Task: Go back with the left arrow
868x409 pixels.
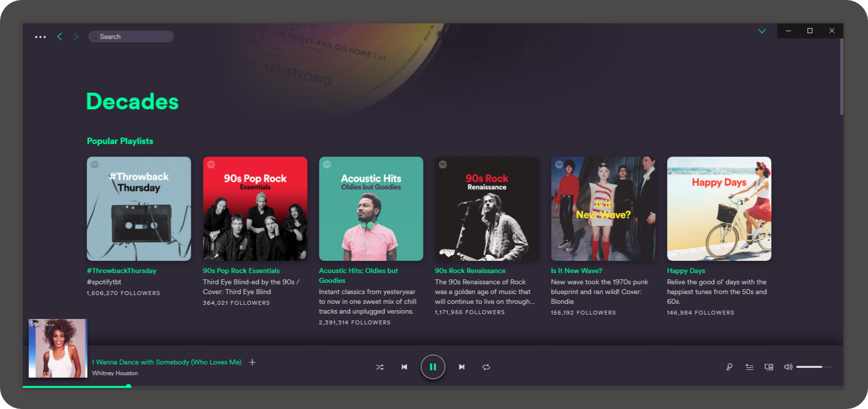Action: pos(60,37)
